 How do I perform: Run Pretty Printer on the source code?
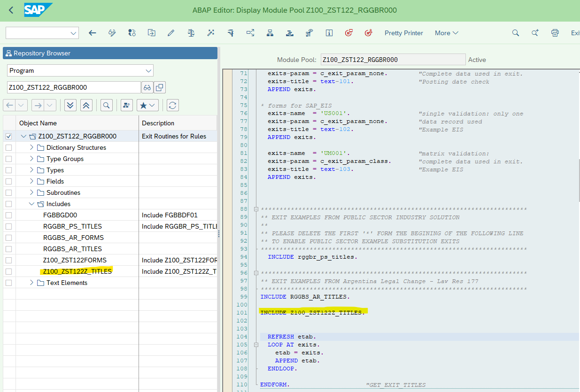(403, 33)
